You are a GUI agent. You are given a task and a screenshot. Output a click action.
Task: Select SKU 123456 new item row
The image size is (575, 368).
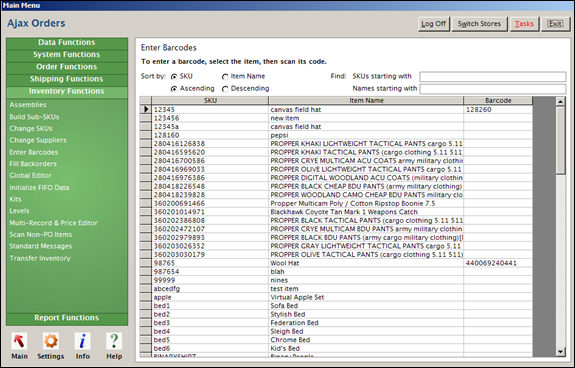(337, 118)
